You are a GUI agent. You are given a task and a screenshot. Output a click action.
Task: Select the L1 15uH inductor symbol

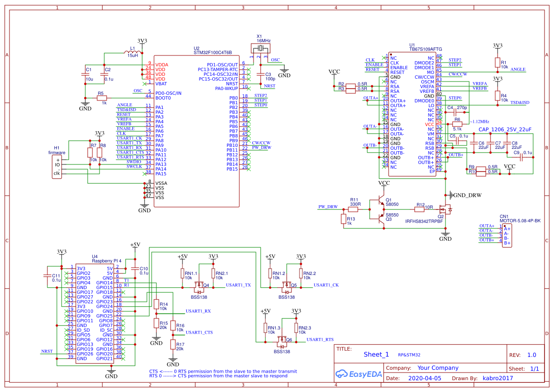point(132,51)
